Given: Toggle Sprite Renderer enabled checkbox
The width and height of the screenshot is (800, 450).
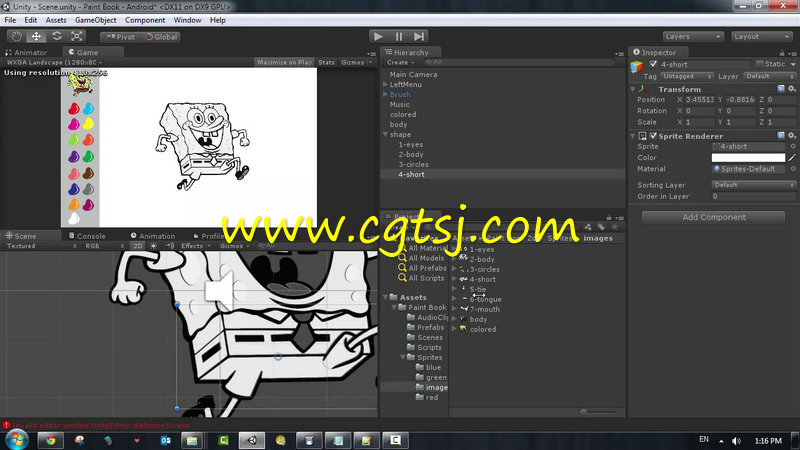Looking at the screenshot, I should (x=653, y=136).
